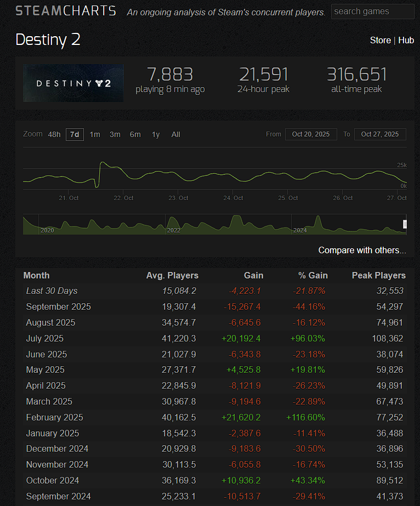Click the Destiny 2 banner image
Screen dimensions: 420x506
click(73, 83)
